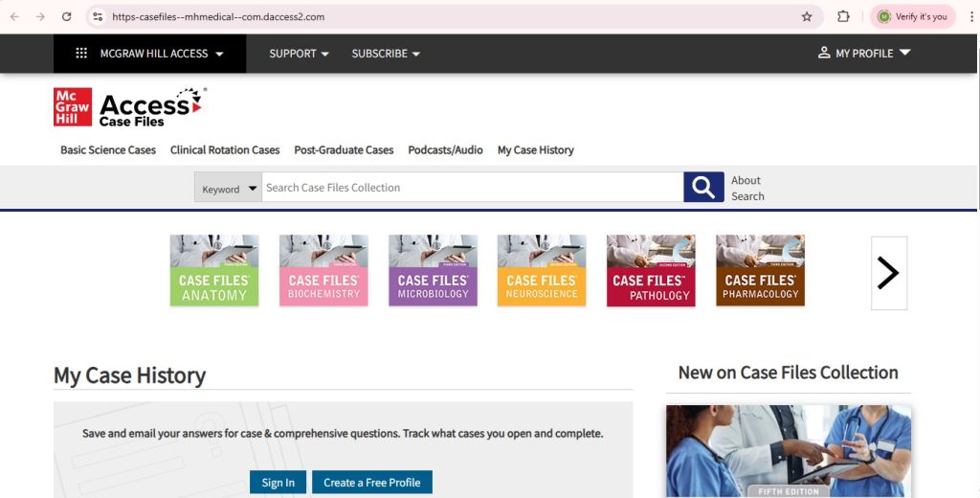Open Case Files Pharmacology book cover
The height and width of the screenshot is (498, 980).
(x=760, y=270)
